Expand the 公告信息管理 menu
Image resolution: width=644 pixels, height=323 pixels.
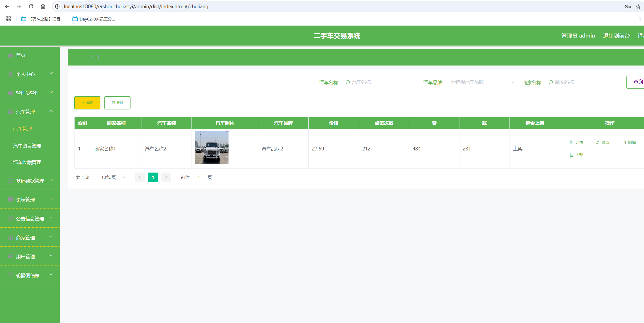(30, 219)
